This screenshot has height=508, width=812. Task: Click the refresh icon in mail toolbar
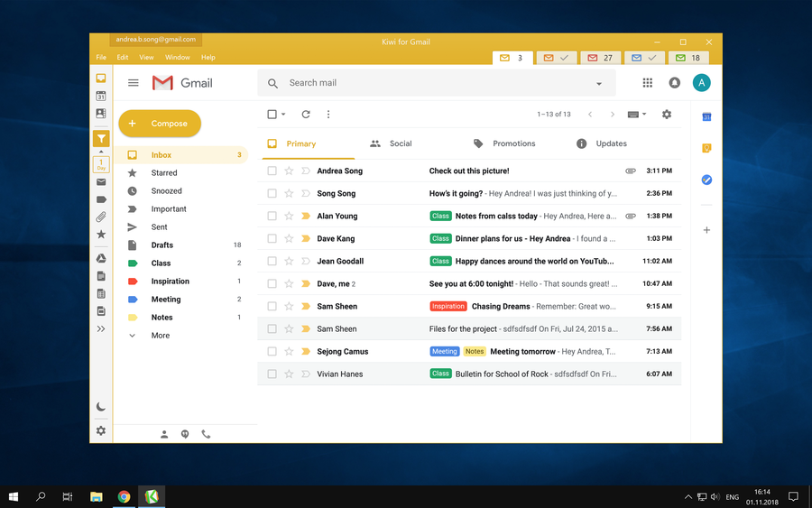click(x=306, y=115)
